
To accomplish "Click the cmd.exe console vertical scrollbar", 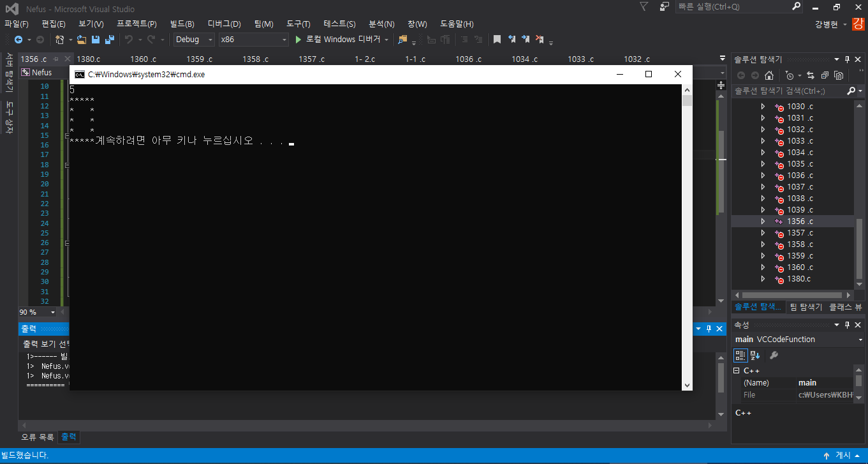I will click(687, 237).
